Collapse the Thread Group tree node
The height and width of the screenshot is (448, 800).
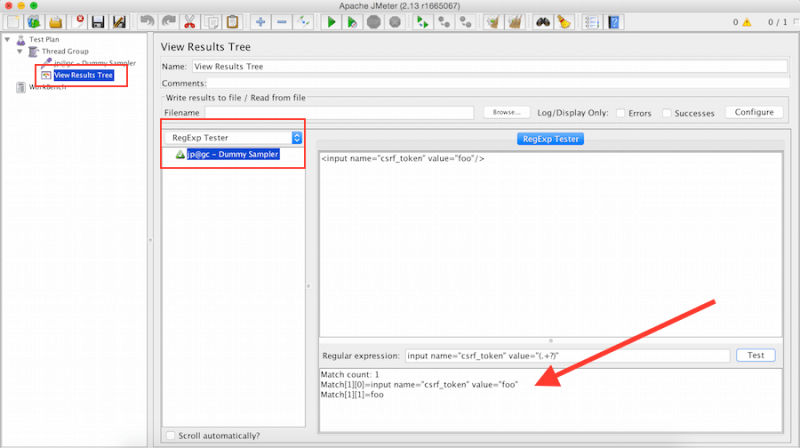pyautogui.click(x=19, y=51)
